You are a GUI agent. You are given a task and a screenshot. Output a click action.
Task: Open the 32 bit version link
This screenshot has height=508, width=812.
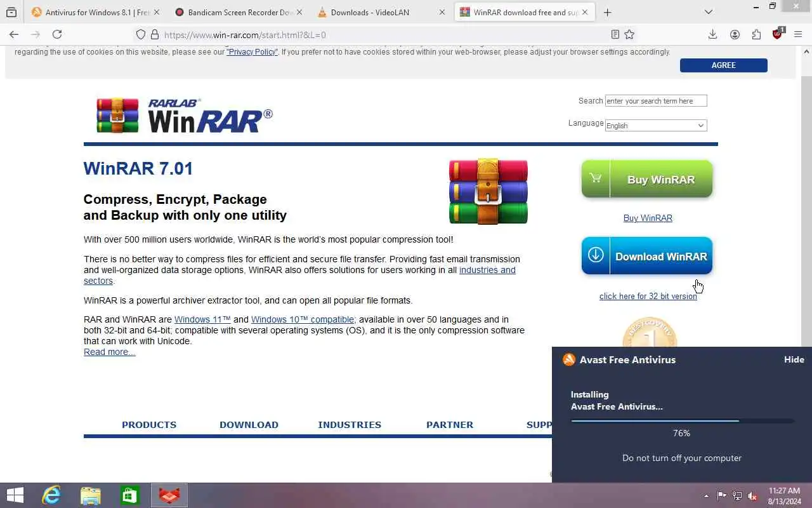coord(648,296)
